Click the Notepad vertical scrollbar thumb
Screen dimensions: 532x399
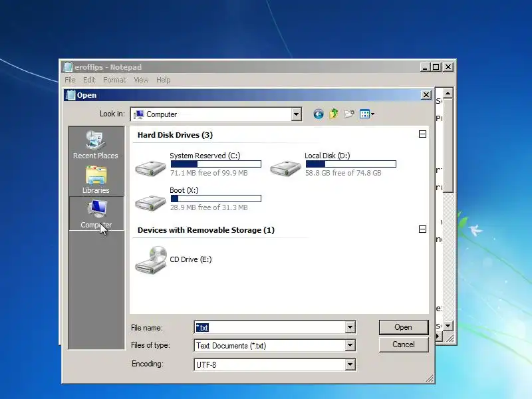click(448, 145)
